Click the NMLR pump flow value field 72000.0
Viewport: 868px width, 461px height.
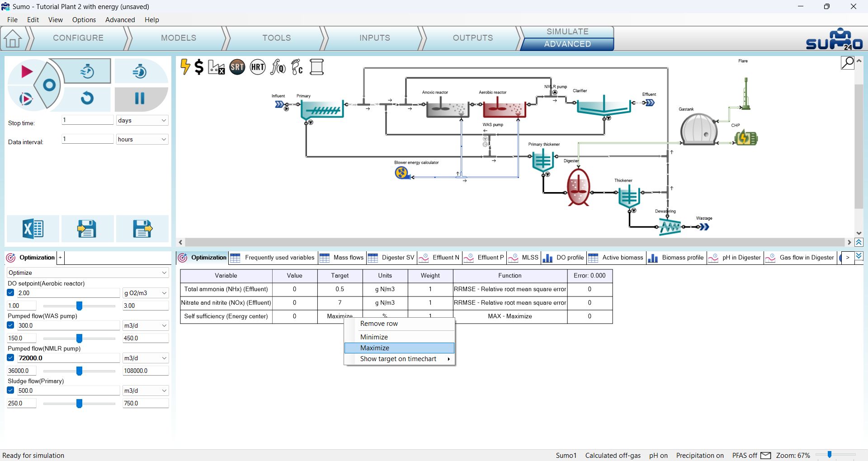pos(68,358)
